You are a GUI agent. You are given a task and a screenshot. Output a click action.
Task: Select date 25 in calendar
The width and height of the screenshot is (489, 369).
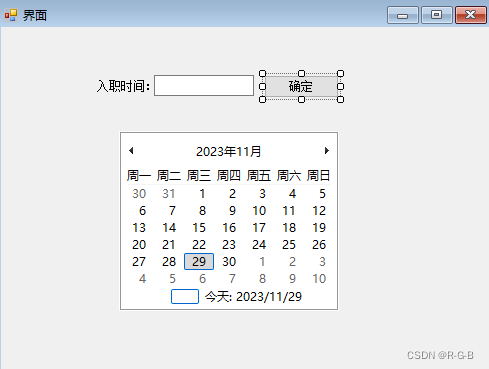click(x=289, y=245)
